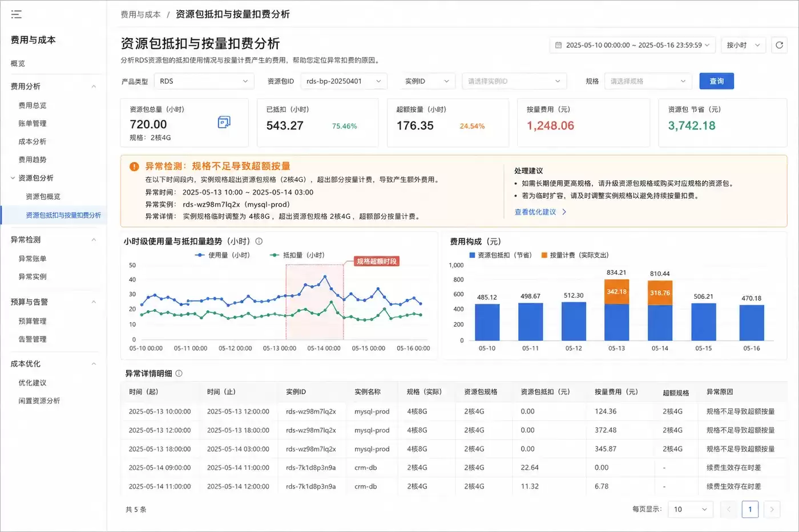Click the orange warning icon in anomaly banner

[x=134, y=166]
